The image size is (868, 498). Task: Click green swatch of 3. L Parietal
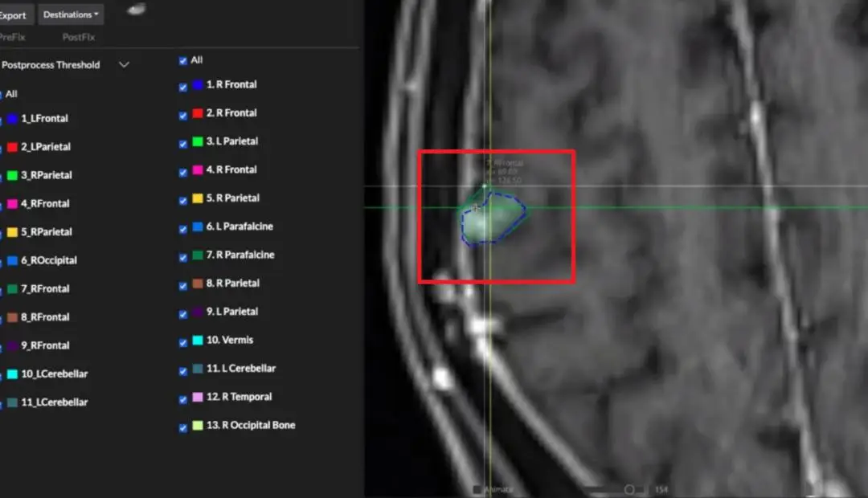[198, 141]
